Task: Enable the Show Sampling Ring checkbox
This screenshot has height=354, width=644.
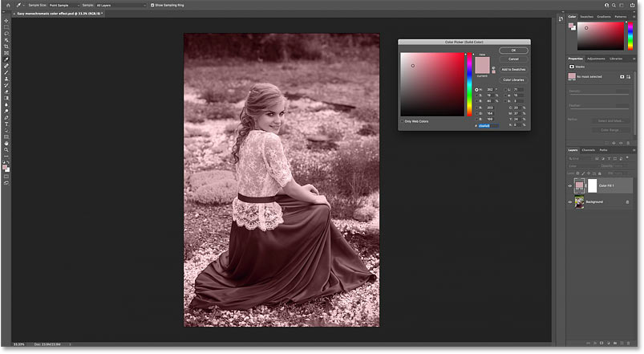Action: click(x=152, y=6)
